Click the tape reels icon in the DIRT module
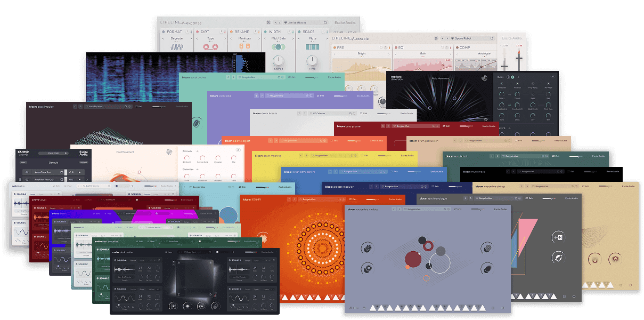 [211, 46]
